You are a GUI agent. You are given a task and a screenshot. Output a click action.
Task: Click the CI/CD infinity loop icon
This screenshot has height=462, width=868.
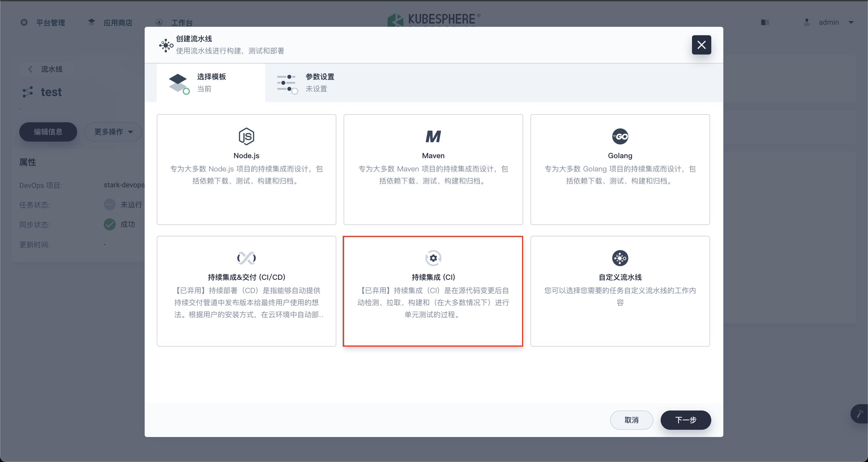pyautogui.click(x=246, y=258)
